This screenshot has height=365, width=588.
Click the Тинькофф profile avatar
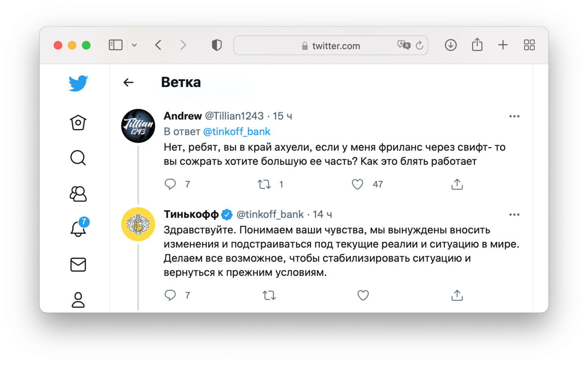click(x=138, y=224)
